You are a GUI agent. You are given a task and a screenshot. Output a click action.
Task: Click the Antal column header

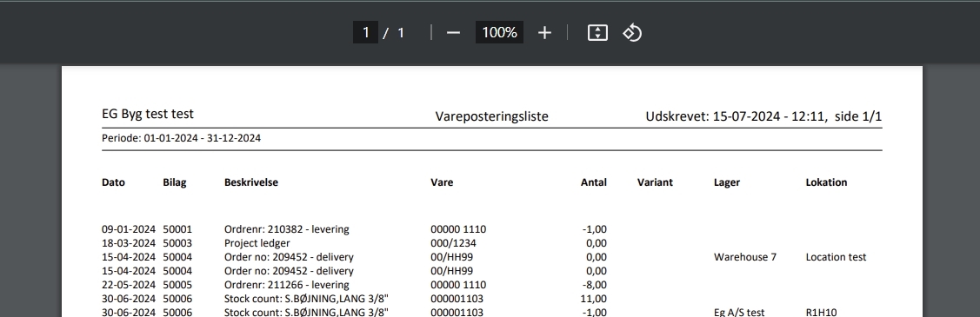pyautogui.click(x=594, y=183)
